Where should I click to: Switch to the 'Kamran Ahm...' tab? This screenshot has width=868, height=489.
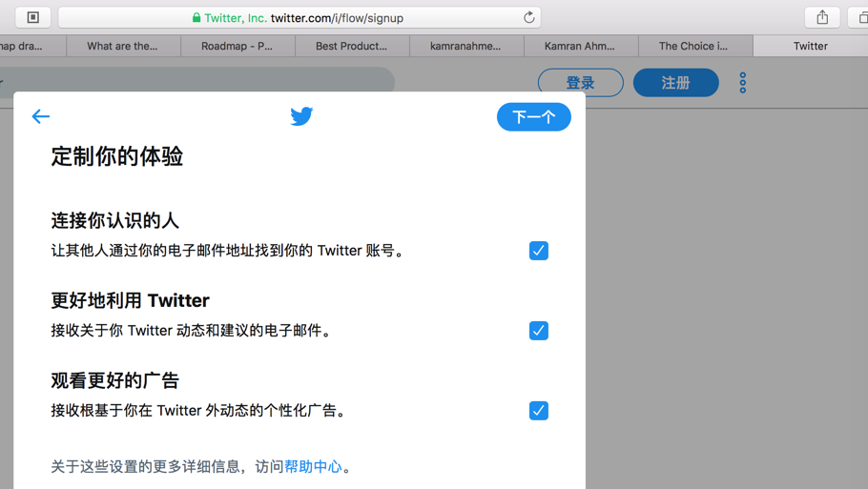(x=581, y=46)
